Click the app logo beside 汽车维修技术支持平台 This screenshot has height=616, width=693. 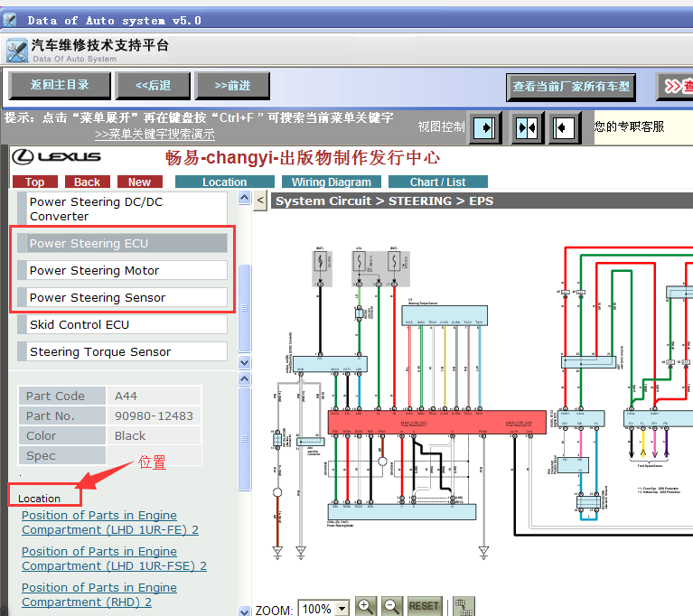[x=17, y=51]
